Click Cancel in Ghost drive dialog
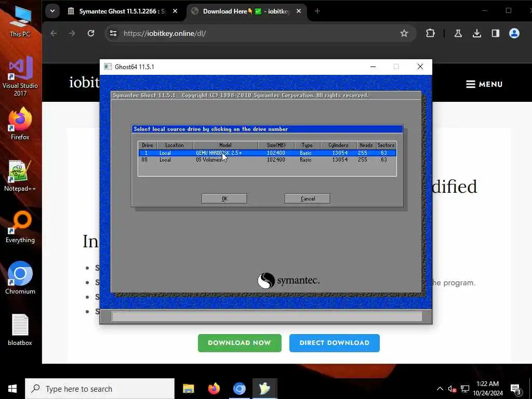 point(308,198)
